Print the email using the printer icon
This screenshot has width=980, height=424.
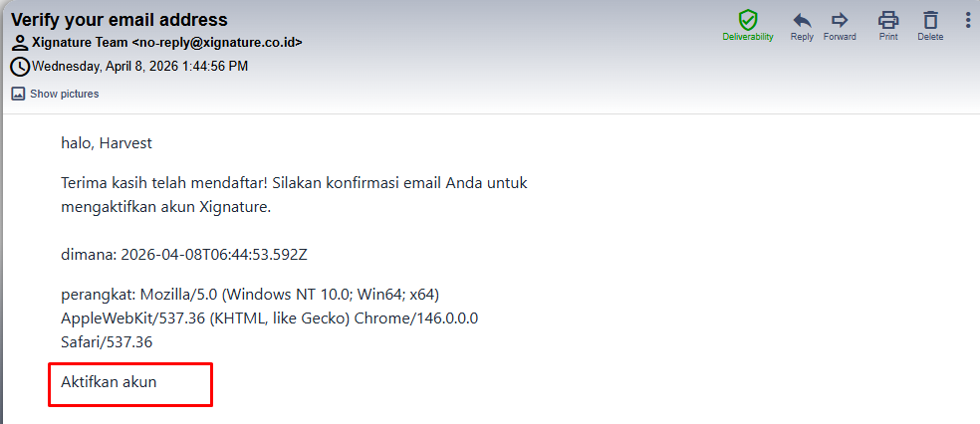pos(888,20)
